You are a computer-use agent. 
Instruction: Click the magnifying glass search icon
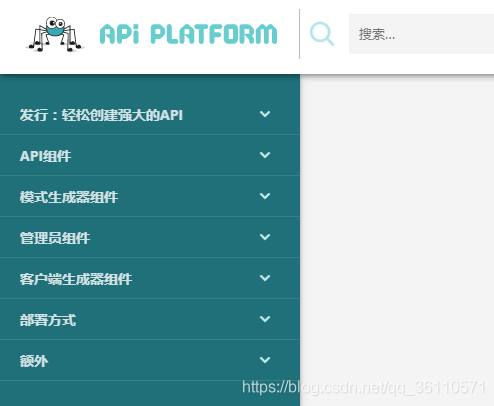[x=322, y=34]
